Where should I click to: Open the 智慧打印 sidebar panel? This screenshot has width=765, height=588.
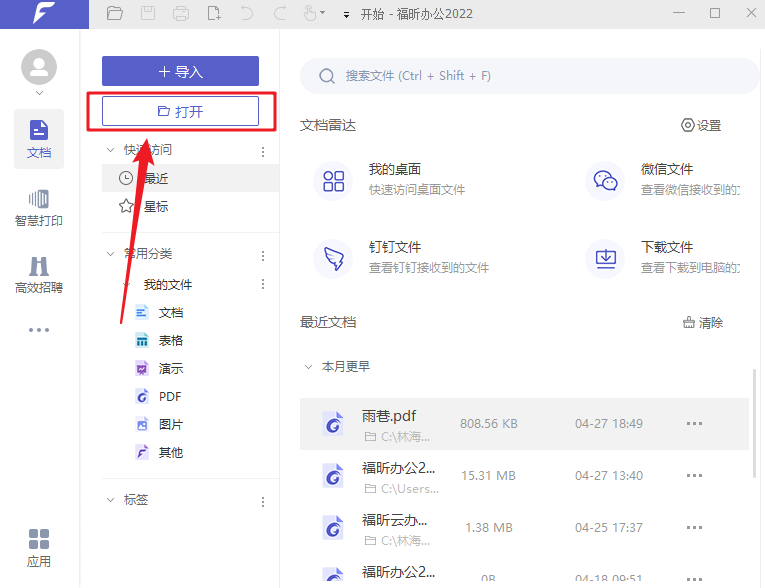click(x=39, y=208)
